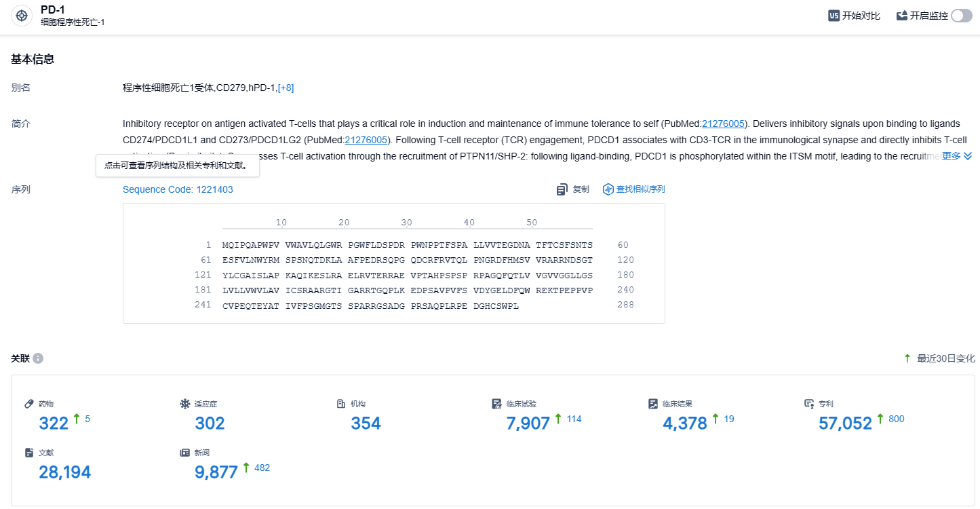Viewport: 980px width, 509px height.
Task: Open Sequence Code 1221403 link
Action: pos(178,189)
